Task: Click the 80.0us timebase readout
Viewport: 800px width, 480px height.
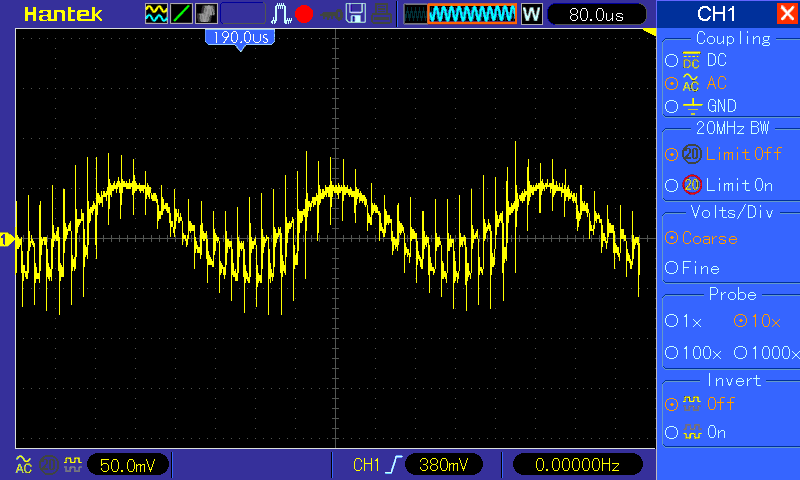Action: 596,15
